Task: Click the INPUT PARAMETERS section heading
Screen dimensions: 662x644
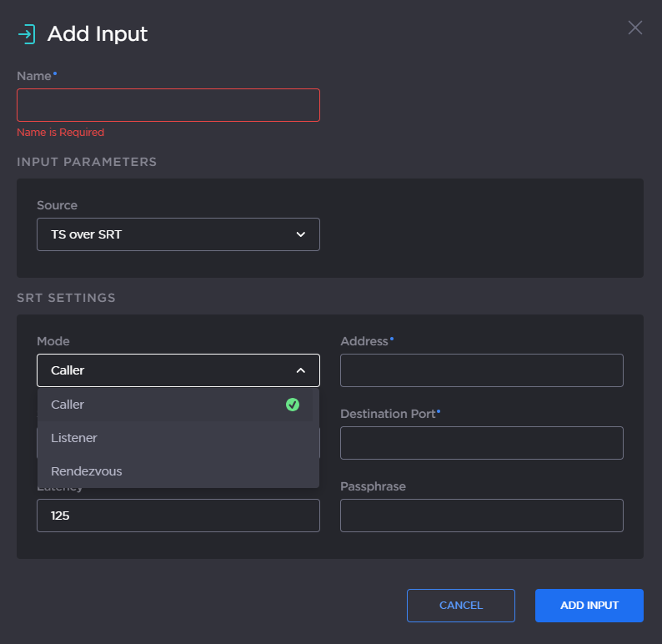Action: click(87, 162)
